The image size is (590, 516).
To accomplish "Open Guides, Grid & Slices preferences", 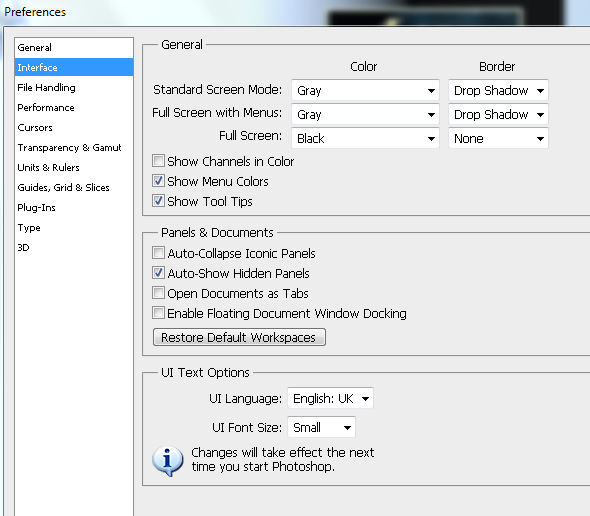I will click(x=74, y=187).
